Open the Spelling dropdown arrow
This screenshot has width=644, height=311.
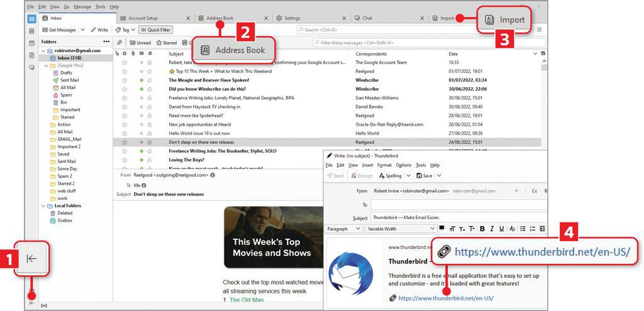[408, 175]
